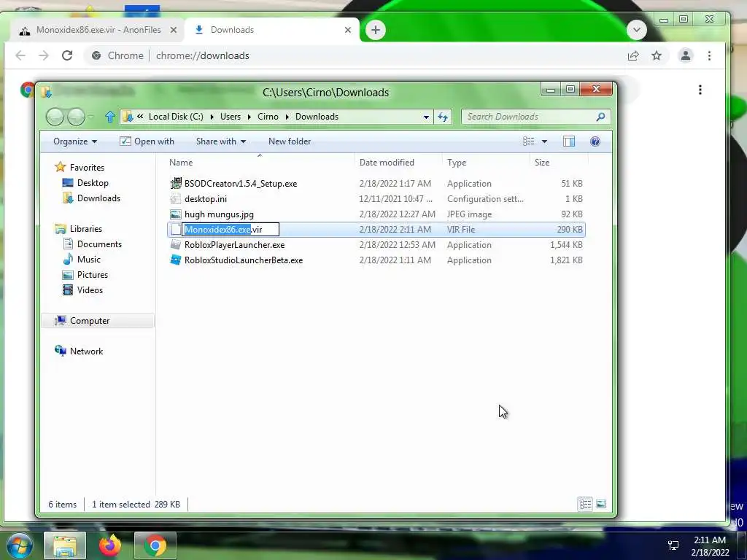Refresh the Explorer folder view
Image resolution: width=747 pixels, height=560 pixels.
pyautogui.click(x=443, y=117)
